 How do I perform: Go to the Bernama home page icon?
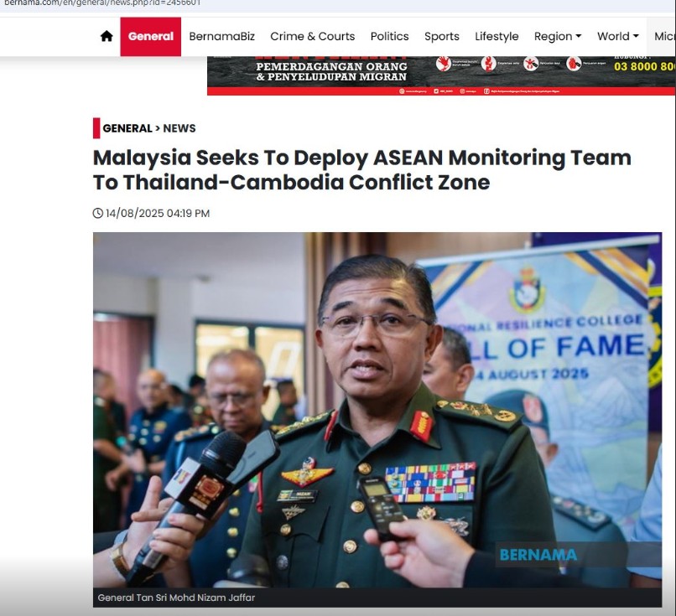coord(107,36)
